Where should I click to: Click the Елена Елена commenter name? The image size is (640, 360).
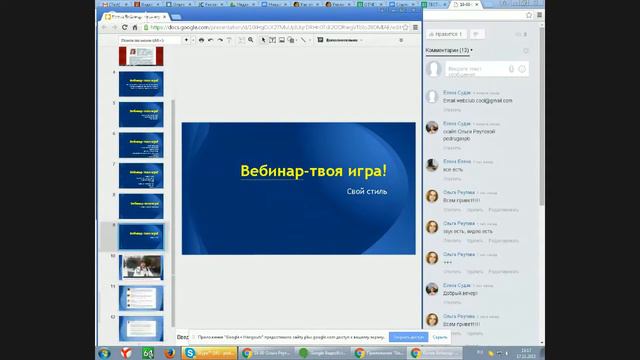click(x=457, y=162)
